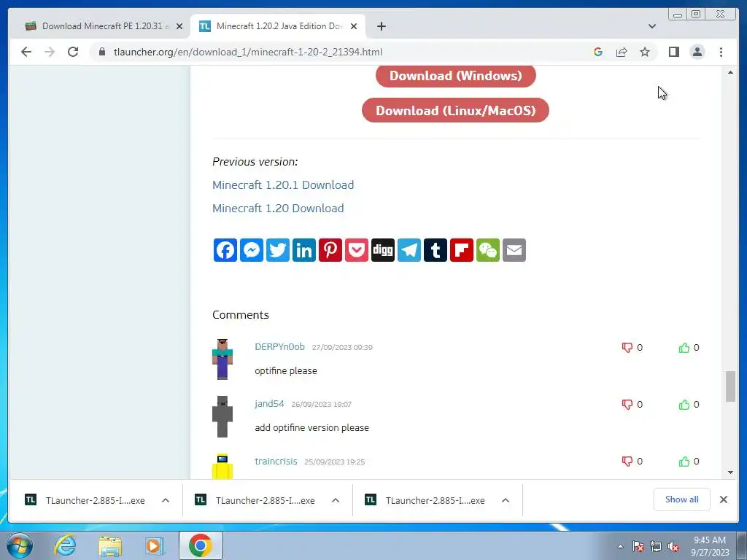Screen dimensions: 747x560
Task: Click jand54's avatar image
Action: 222,416
